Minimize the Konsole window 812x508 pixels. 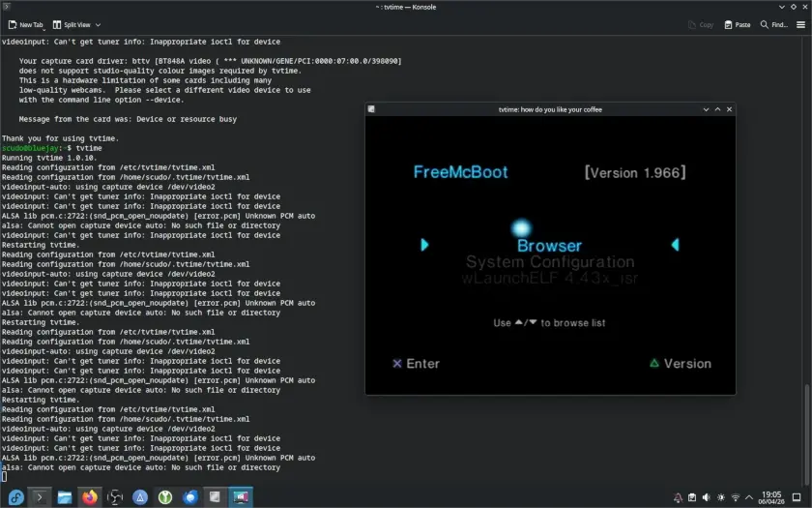point(782,7)
